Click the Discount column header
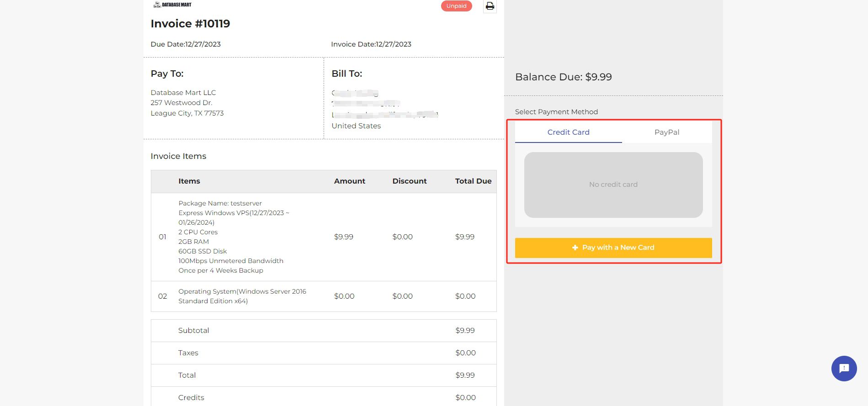 click(410, 181)
